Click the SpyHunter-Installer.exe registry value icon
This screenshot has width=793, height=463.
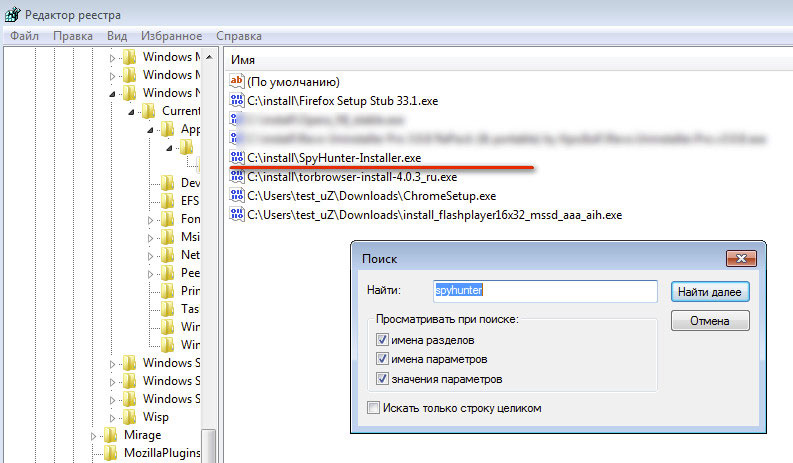(237, 157)
